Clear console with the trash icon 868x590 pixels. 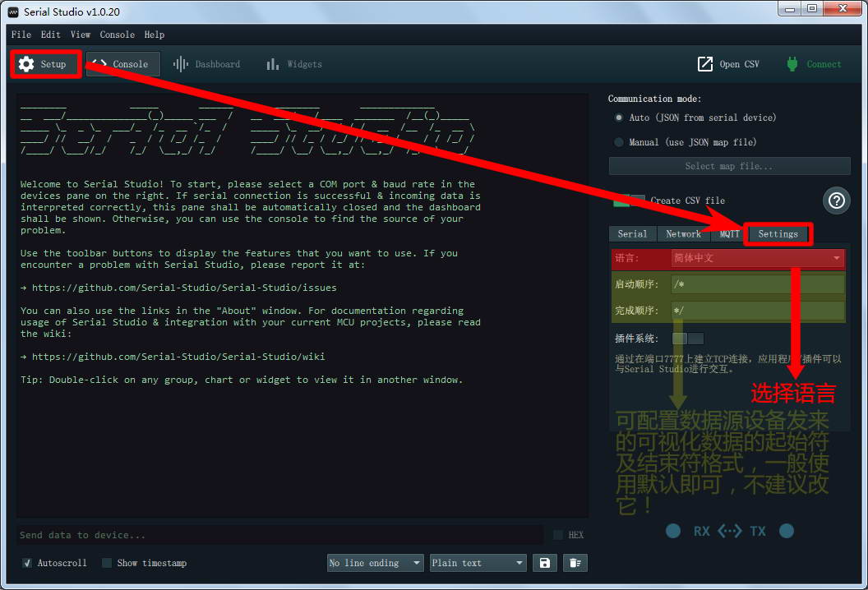[575, 563]
